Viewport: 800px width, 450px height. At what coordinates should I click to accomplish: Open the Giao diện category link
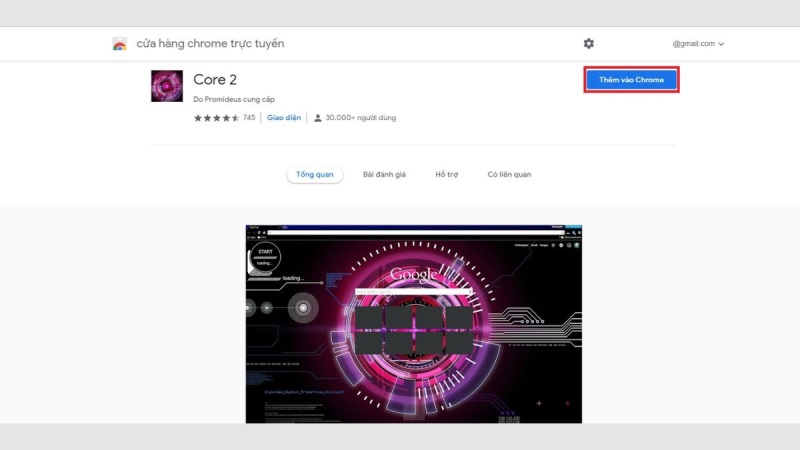pyautogui.click(x=284, y=118)
